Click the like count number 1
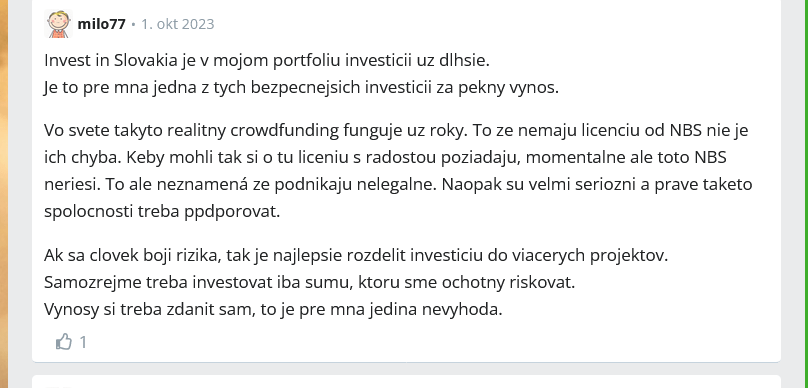Screen dimensions: 808x388 tap(83, 342)
